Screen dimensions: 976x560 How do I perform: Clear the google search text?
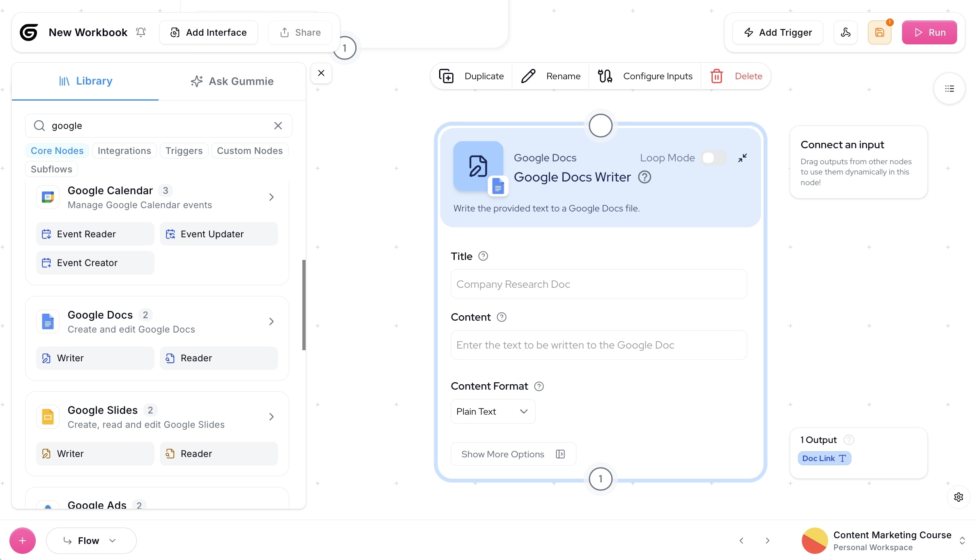278,126
